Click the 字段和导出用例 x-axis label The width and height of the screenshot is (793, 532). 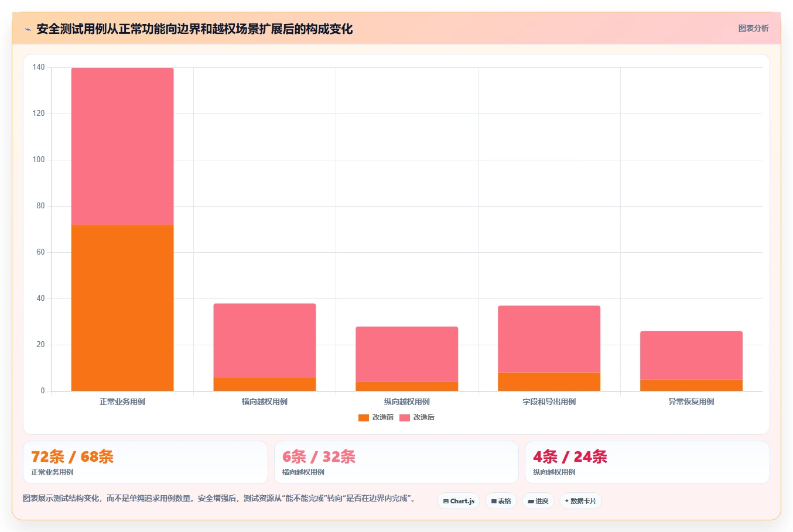coord(549,401)
